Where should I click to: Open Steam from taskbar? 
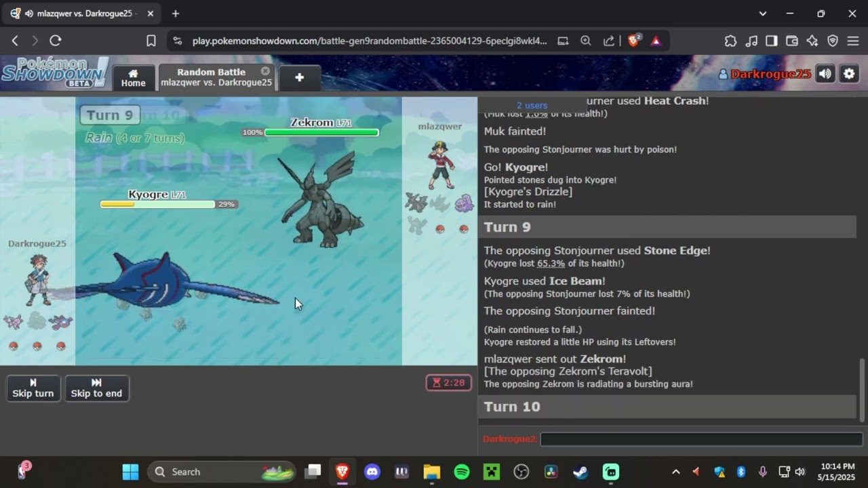[581, 472]
